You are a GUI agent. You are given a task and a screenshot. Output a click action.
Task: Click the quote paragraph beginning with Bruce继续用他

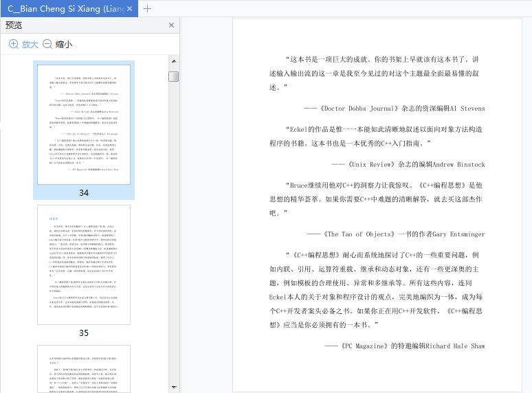(x=376, y=199)
